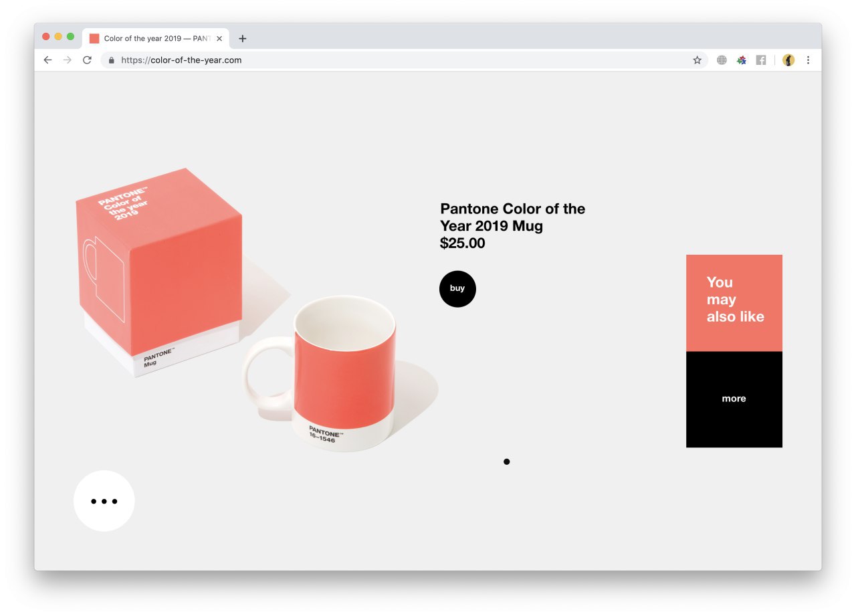Click the padlock site info icon
856x616 pixels.
tap(111, 60)
